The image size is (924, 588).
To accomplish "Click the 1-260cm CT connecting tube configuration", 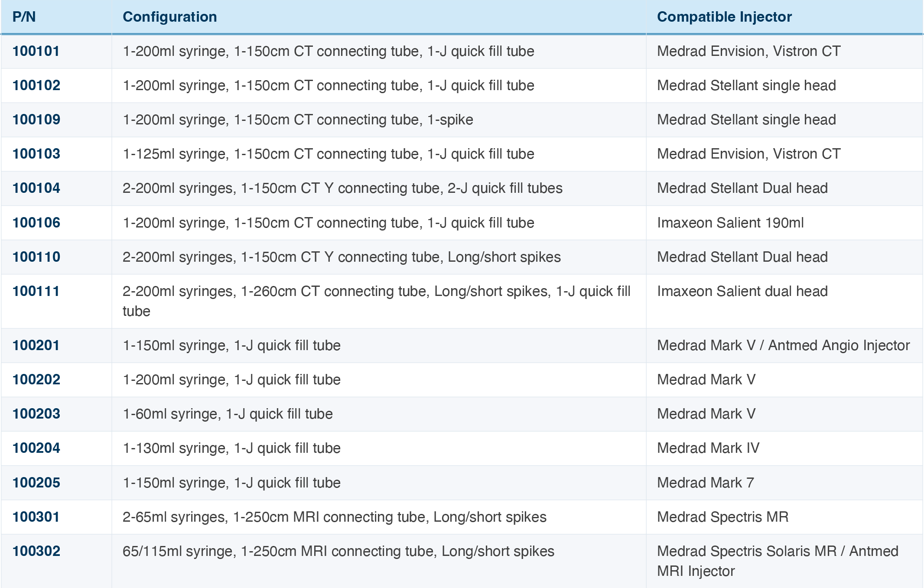I will [x=377, y=301].
